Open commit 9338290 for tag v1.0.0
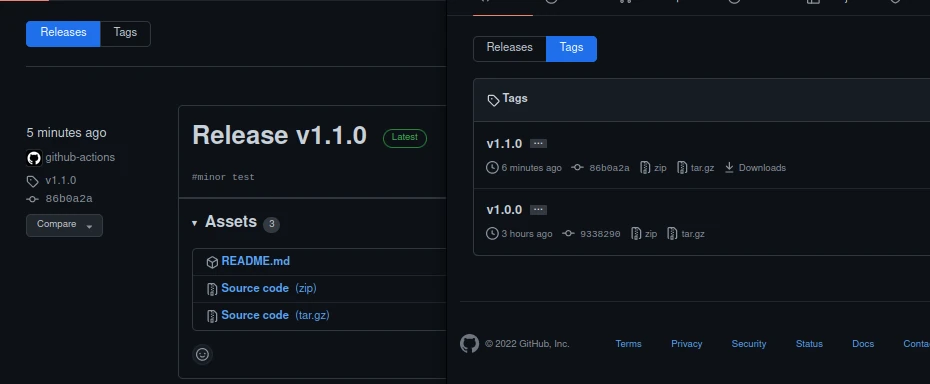 tap(600, 234)
